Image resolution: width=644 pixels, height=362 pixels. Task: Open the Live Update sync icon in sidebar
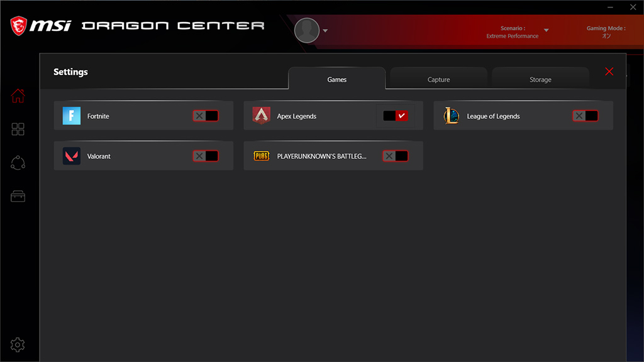click(18, 163)
